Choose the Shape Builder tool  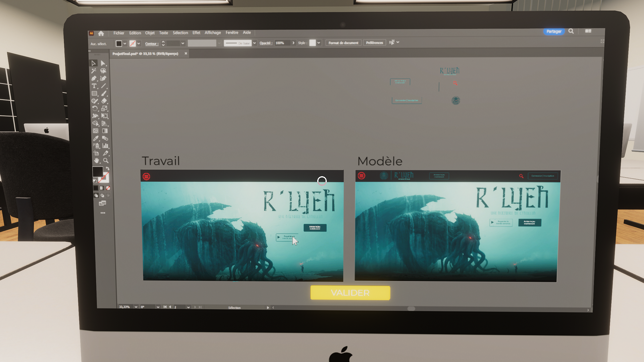pyautogui.click(x=96, y=123)
